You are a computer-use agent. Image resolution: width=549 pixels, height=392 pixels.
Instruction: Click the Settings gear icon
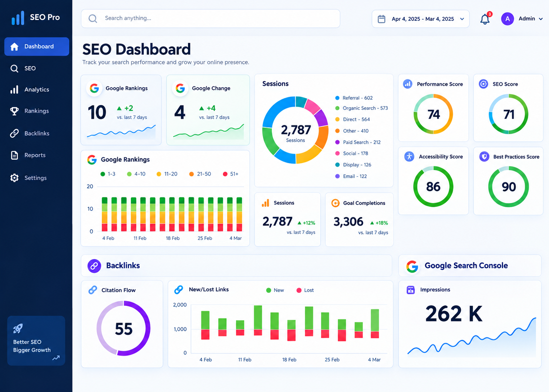tap(14, 178)
